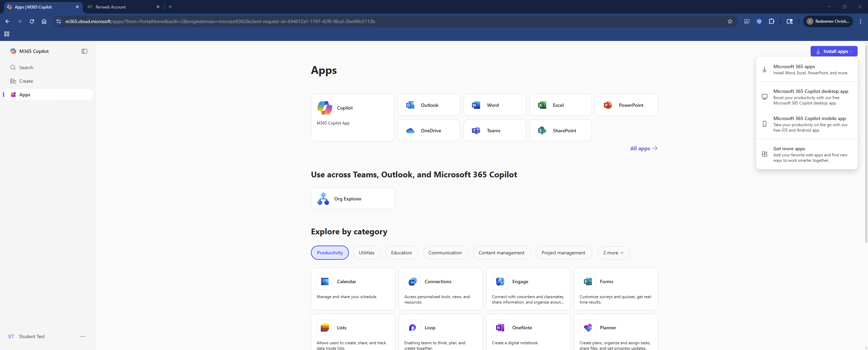Viewport: 868px width, 350px height.
Task: Click the M365 Copilot logo in sidebar
Action: (13, 51)
